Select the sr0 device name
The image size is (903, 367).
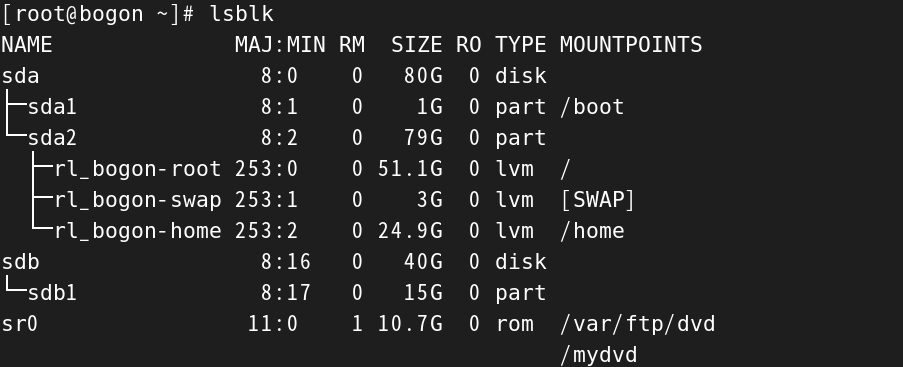click(x=20, y=324)
